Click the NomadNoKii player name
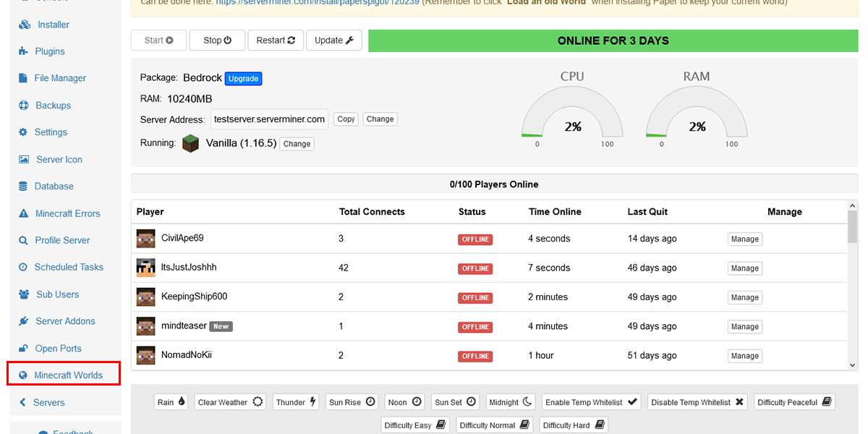Screen dimensions: 868x434 point(187,355)
